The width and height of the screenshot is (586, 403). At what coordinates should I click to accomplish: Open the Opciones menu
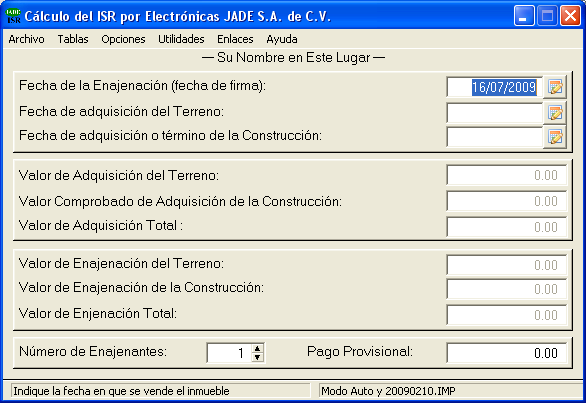[123, 39]
